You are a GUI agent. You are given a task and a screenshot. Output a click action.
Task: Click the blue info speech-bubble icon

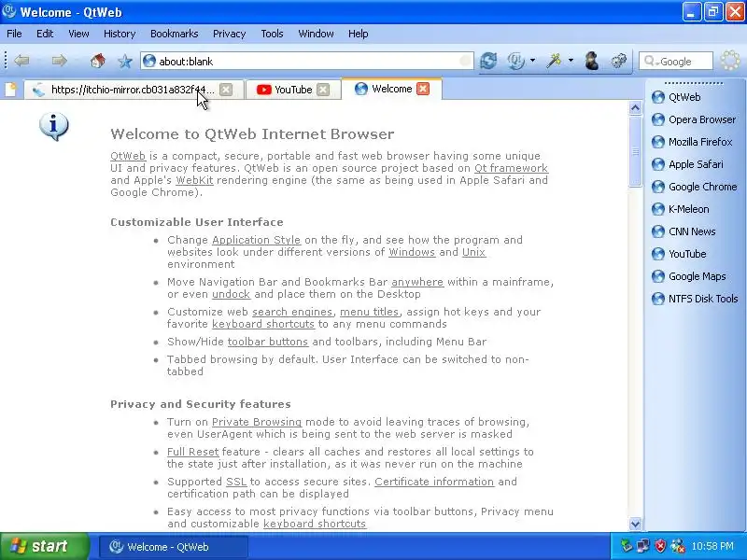tap(54, 127)
